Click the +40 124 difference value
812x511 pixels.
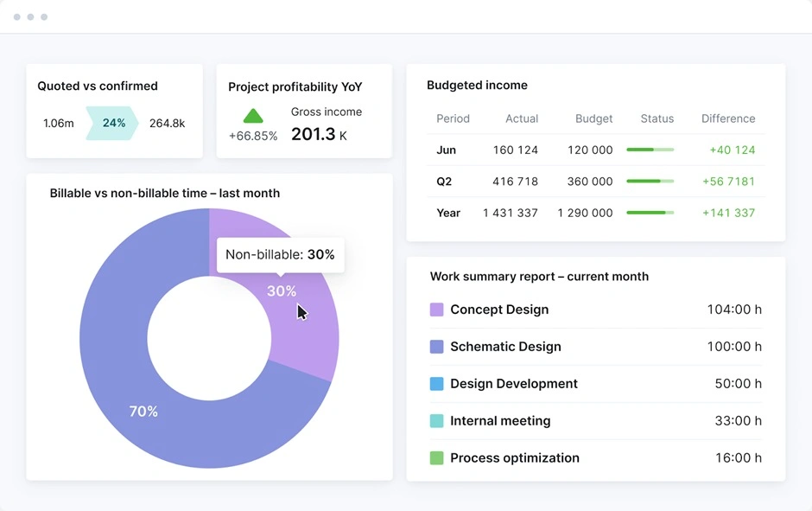point(732,150)
